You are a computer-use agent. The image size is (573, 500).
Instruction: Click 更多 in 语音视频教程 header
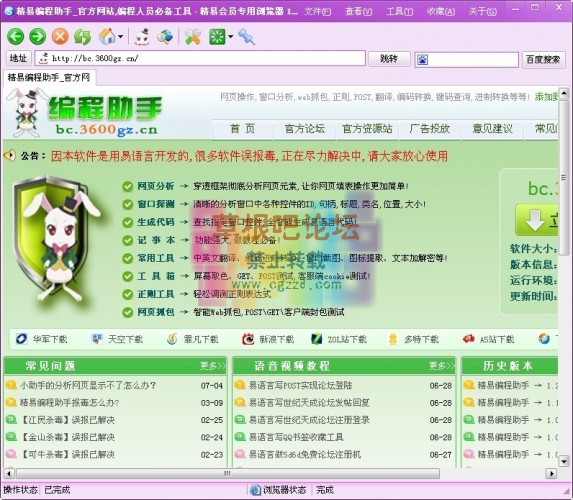click(442, 365)
